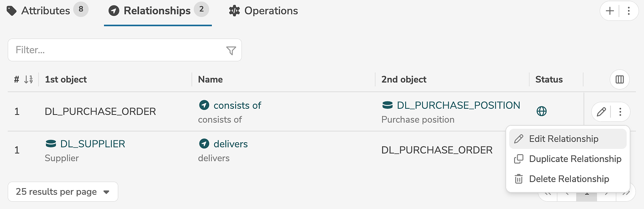Click the filter funnel icon
This screenshot has width=644, height=209.
pos(231,51)
